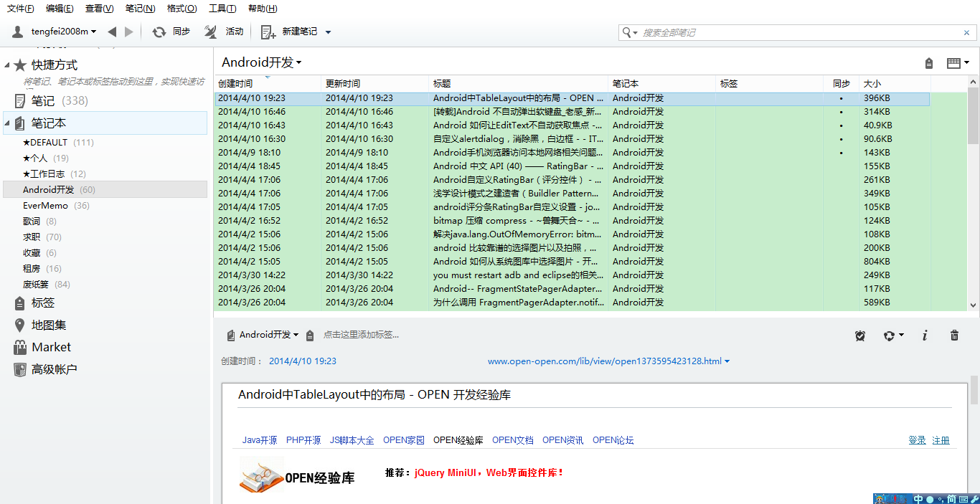The image size is (980, 504).
Task: Open the 笔记(N) menu
Action: pyautogui.click(x=140, y=9)
